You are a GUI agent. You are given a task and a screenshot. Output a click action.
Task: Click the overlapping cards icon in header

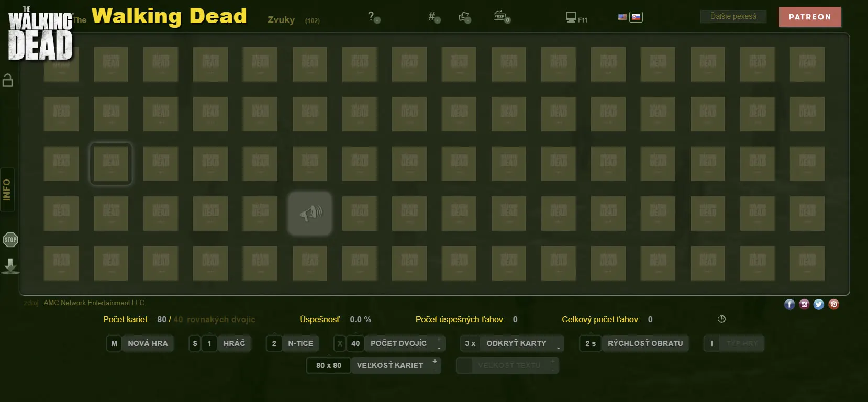[x=464, y=17]
